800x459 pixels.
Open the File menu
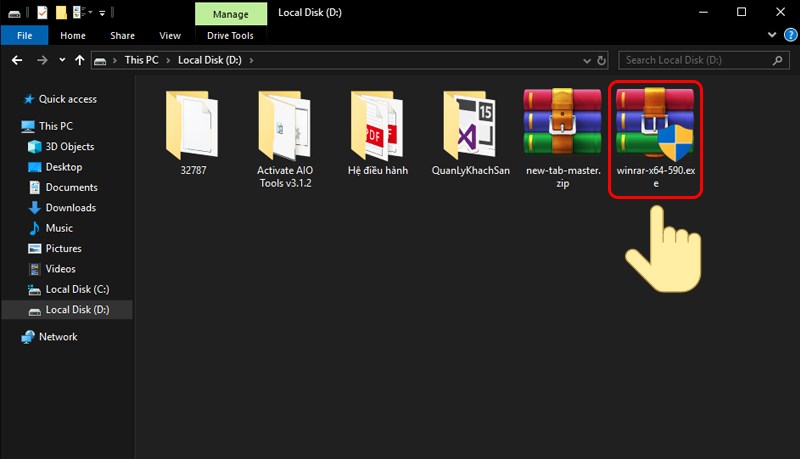(x=24, y=36)
